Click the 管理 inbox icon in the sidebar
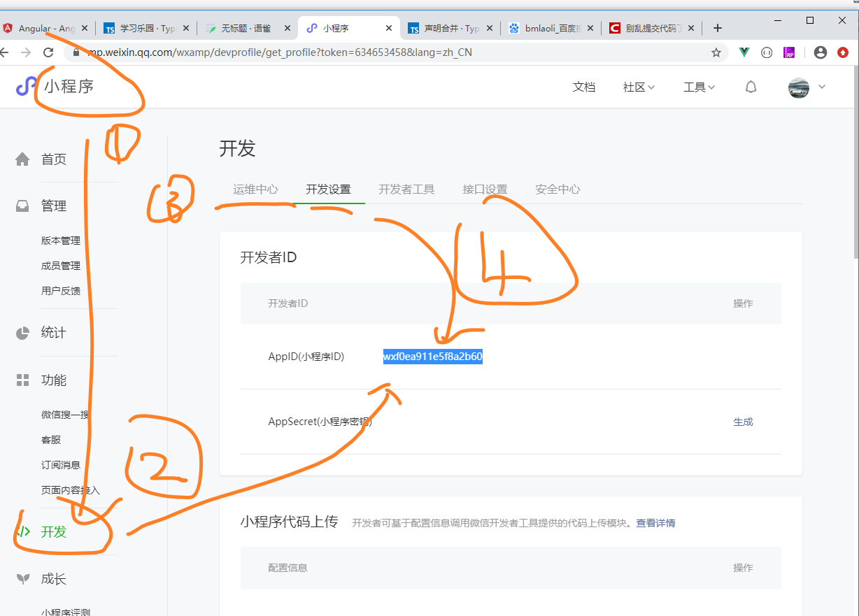 [x=23, y=206]
